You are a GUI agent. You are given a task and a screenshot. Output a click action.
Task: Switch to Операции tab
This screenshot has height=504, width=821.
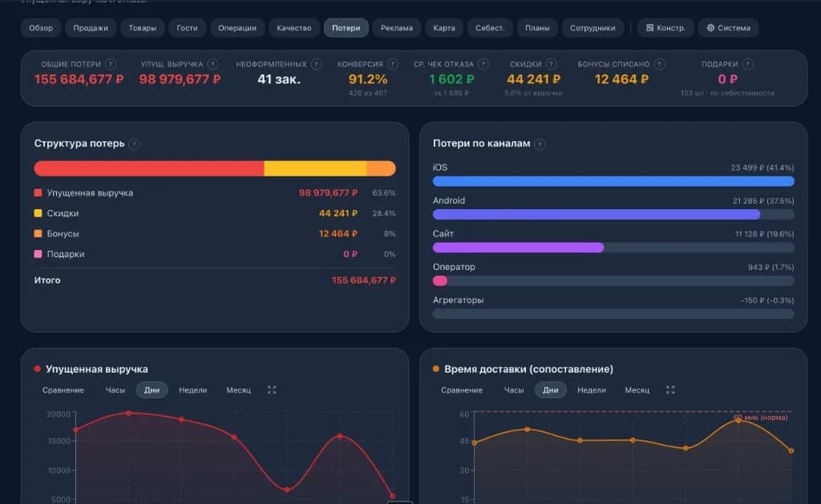237,28
